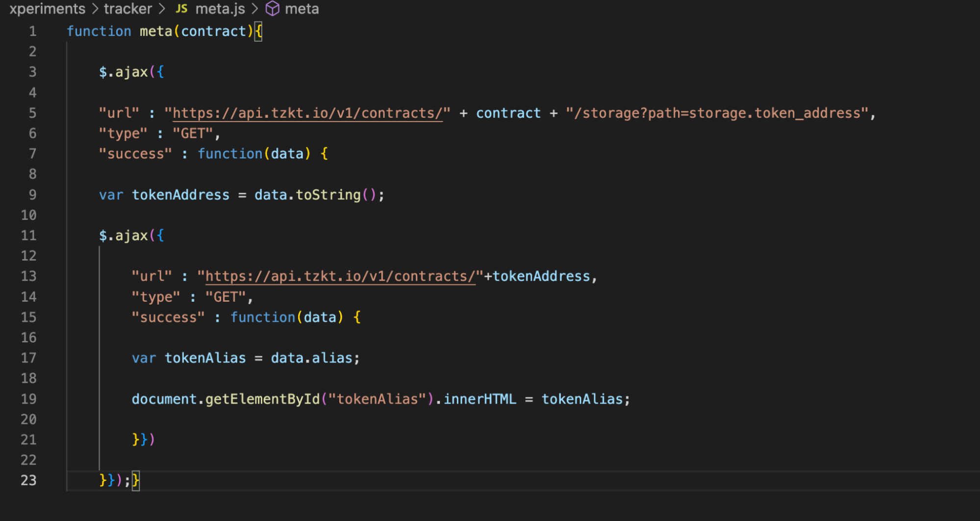Select line number 23 in the gutter
The height and width of the screenshot is (521, 980).
click(x=28, y=480)
